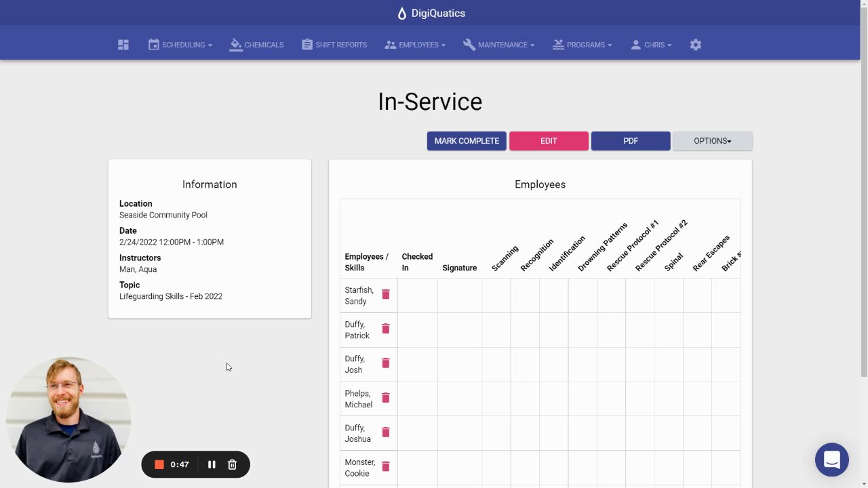Click the presenter webcam thumbnail

68,420
